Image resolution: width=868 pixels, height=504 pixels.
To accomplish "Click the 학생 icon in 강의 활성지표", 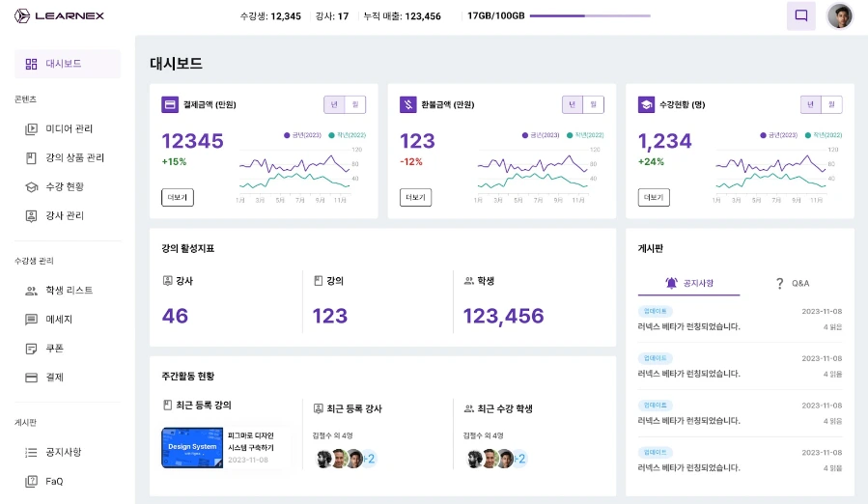I will pos(469,281).
